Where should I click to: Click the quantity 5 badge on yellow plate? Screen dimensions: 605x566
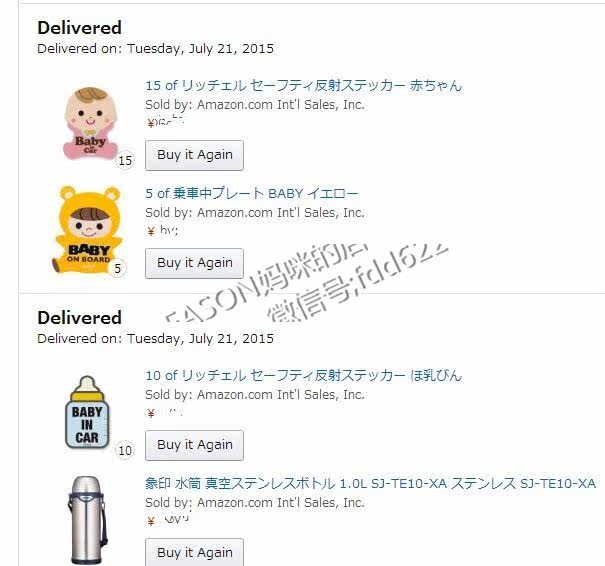(118, 268)
